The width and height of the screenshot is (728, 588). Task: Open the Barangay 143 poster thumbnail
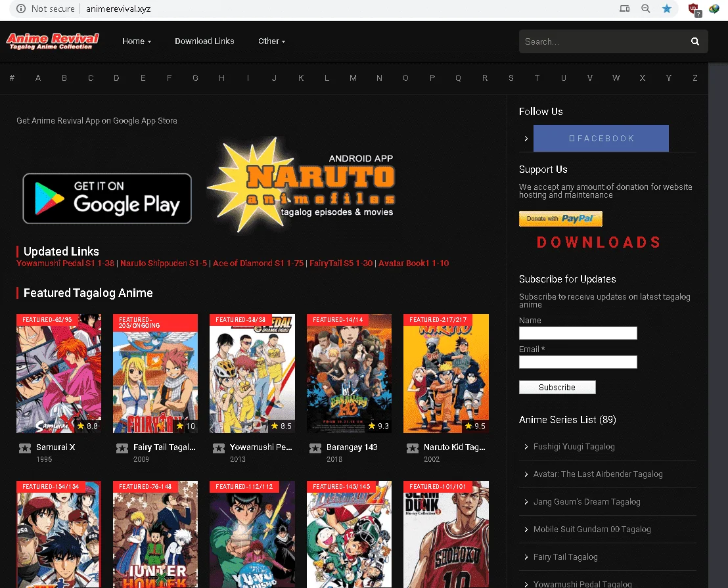(x=349, y=374)
